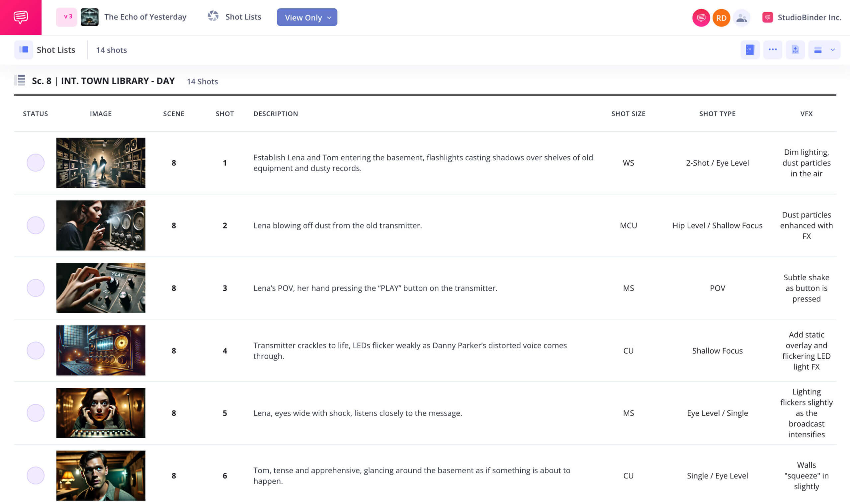The width and height of the screenshot is (850, 504).
Task: Click View Only button to change permissions
Action: tap(306, 17)
